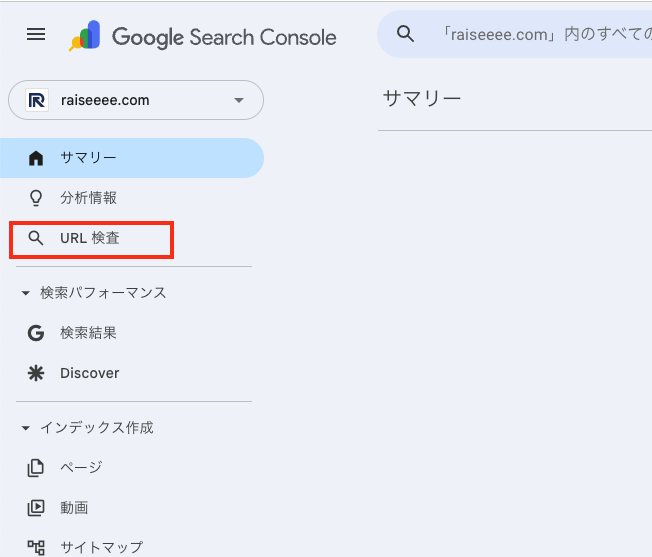Open the ページ indexing report

81,467
